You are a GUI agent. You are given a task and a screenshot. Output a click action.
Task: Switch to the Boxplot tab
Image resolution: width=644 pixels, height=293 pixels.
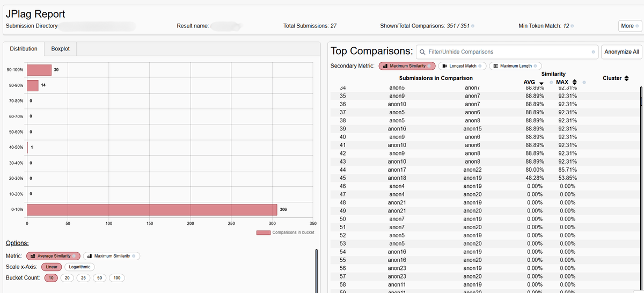[x=60, y=49]
